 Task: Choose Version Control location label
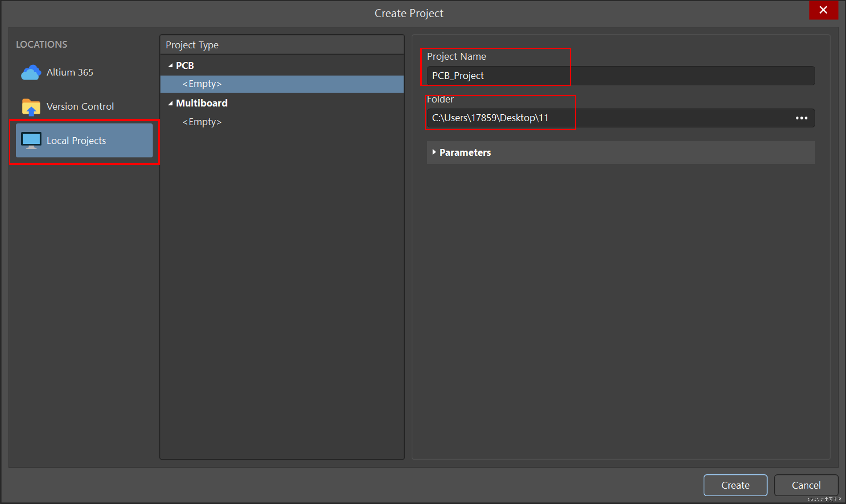pos(80,107)
